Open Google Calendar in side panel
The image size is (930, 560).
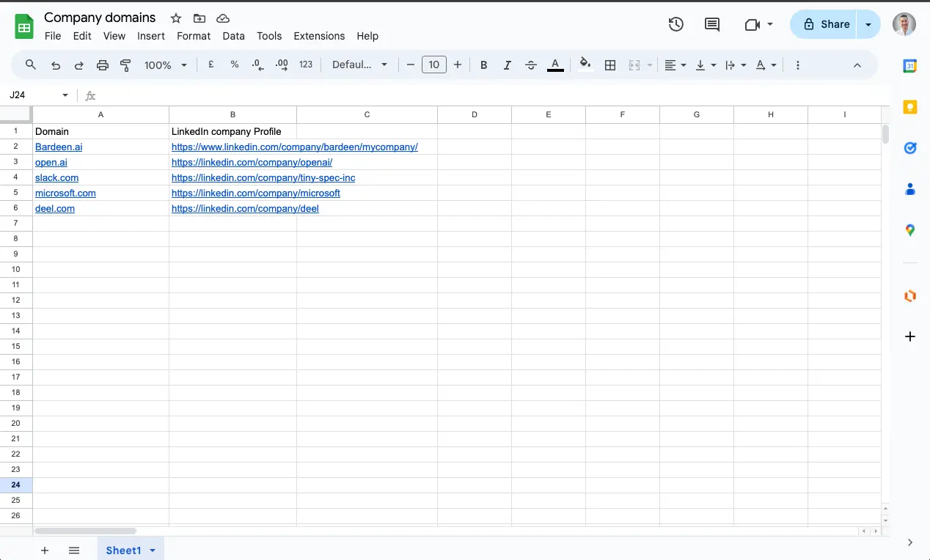click(909, 66)
